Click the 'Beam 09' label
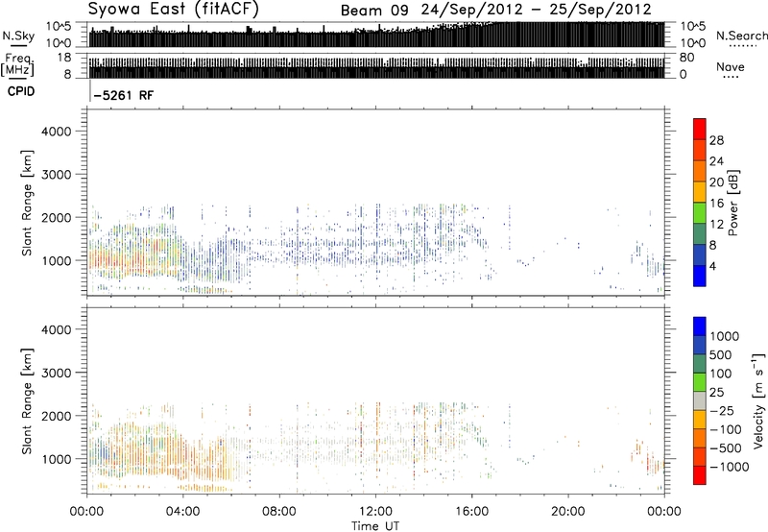Image resolution: width=768 pixels, height=532 pixels. [374, 10]
